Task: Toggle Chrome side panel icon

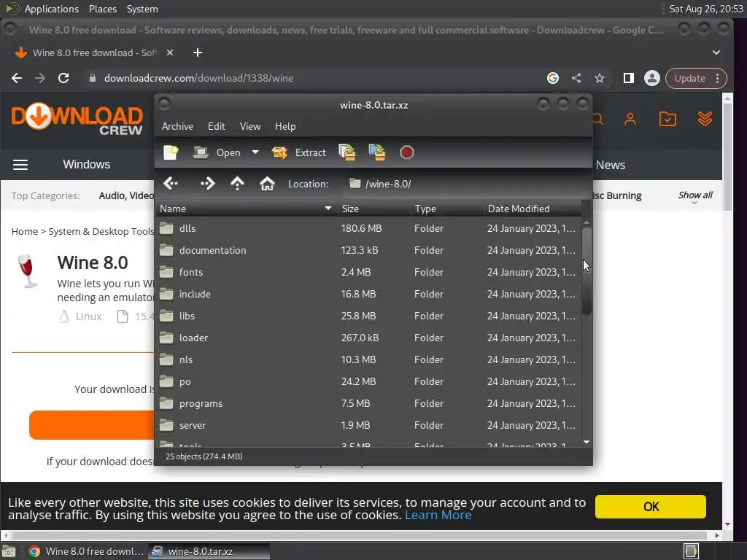Action: coord(628,78)
